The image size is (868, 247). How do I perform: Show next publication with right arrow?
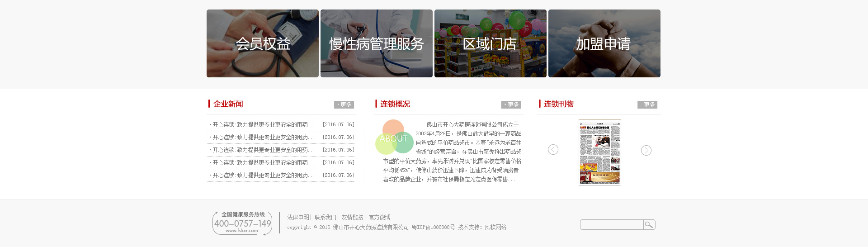(646, 150)
